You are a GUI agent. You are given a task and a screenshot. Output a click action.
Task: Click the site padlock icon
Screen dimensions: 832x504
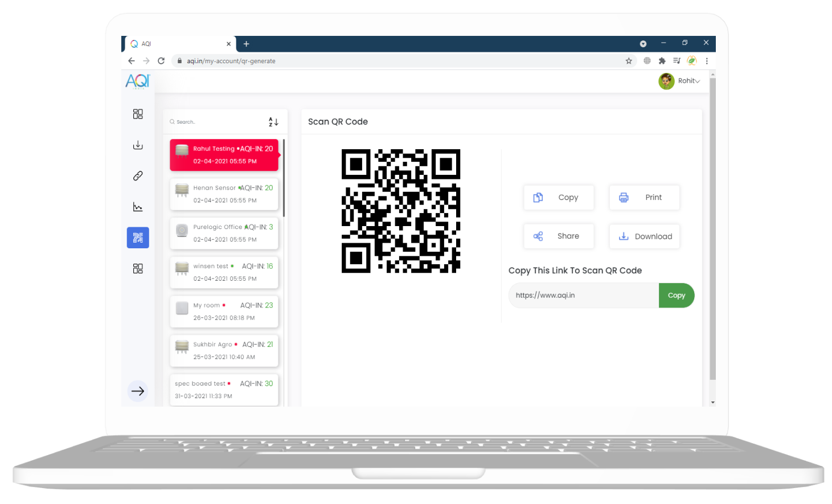click(179, 61)
